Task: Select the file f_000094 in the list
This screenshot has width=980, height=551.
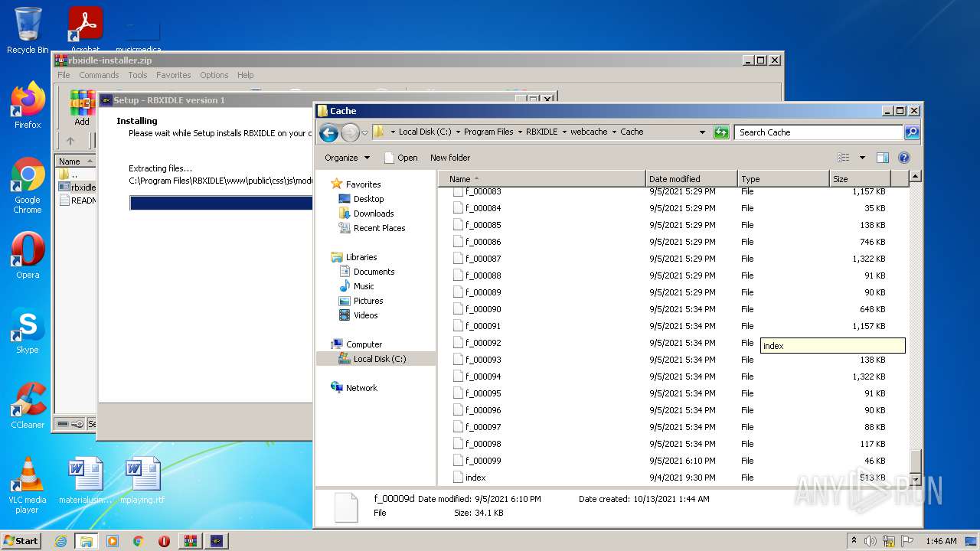Action: (x=483, y=377)
